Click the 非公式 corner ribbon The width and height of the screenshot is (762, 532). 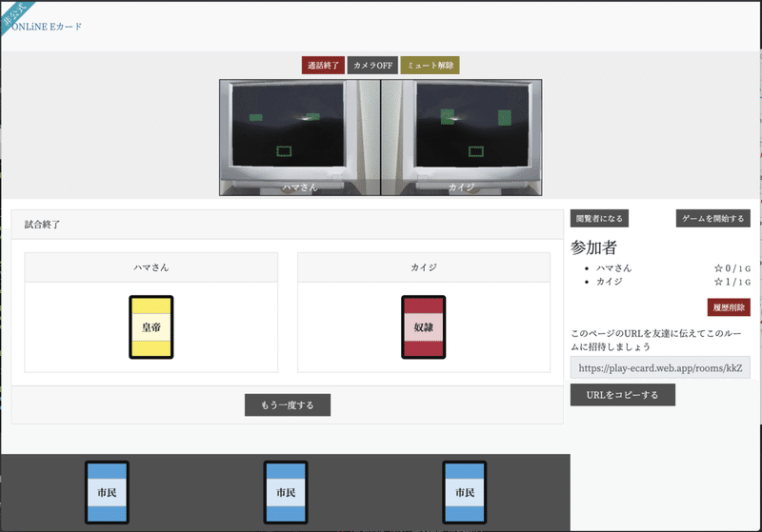[13, 14]
